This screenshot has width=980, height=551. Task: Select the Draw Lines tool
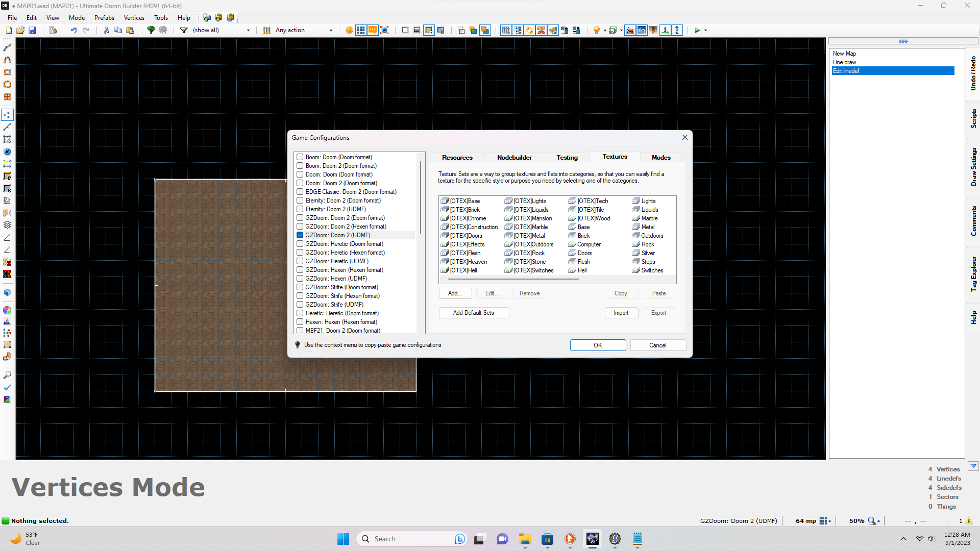click(x=7, y=47)
